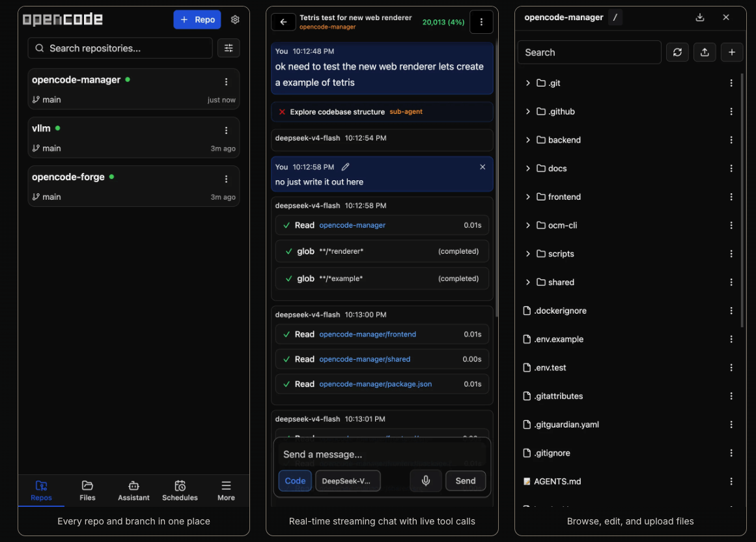756x542 pixels.
Task: Open options for docs folder
Action: click(x=731, y=168)
